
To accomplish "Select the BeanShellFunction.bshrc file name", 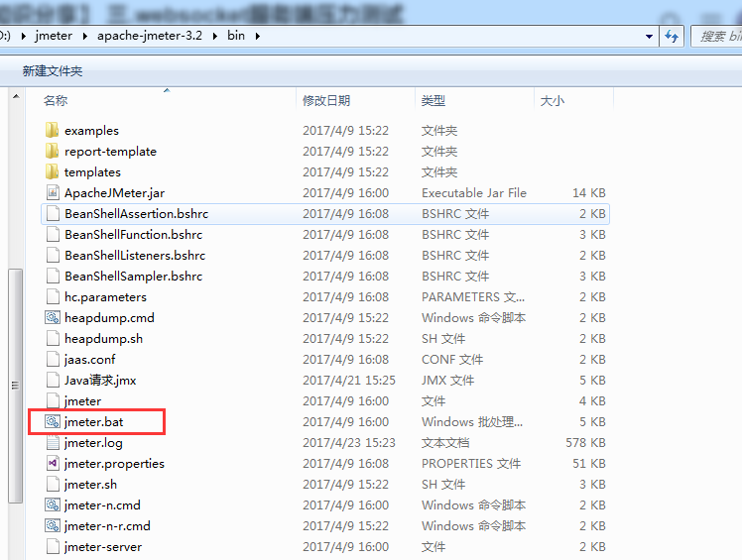I will point(134,235).
